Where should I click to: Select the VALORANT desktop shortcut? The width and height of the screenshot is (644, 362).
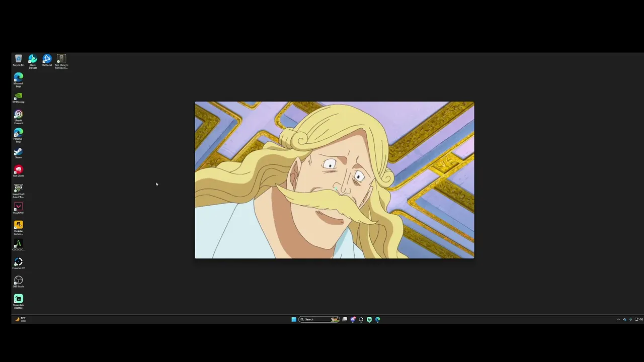tap(18, 208)
